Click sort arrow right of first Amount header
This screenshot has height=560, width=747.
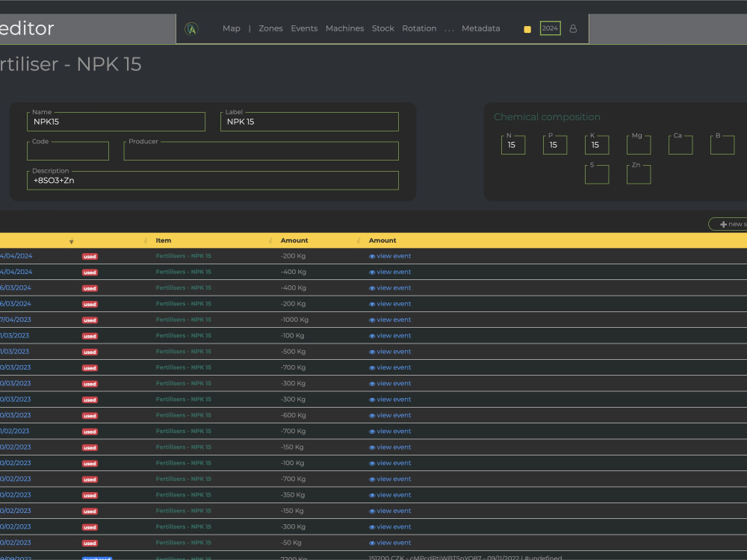tap(359, 241)
